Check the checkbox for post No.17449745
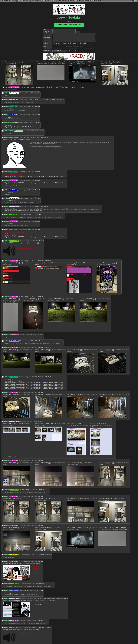The height and width of the screenshot is (644, 138). (3, 138)
